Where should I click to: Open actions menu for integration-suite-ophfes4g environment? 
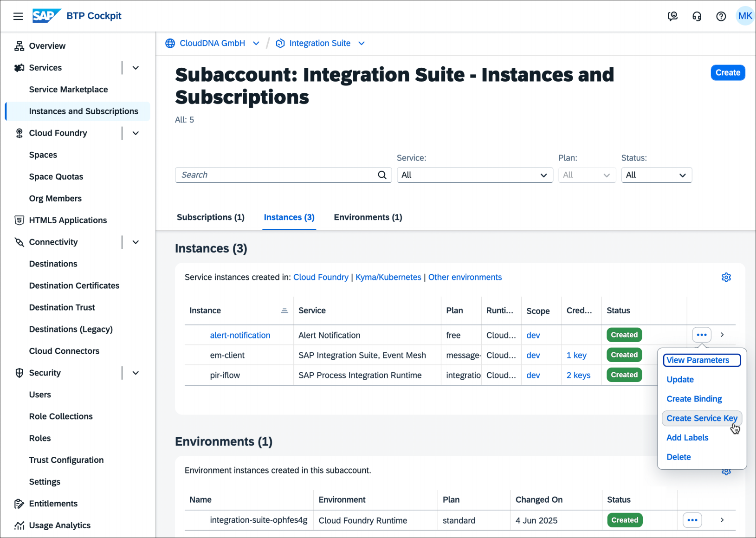coord(692,520)
